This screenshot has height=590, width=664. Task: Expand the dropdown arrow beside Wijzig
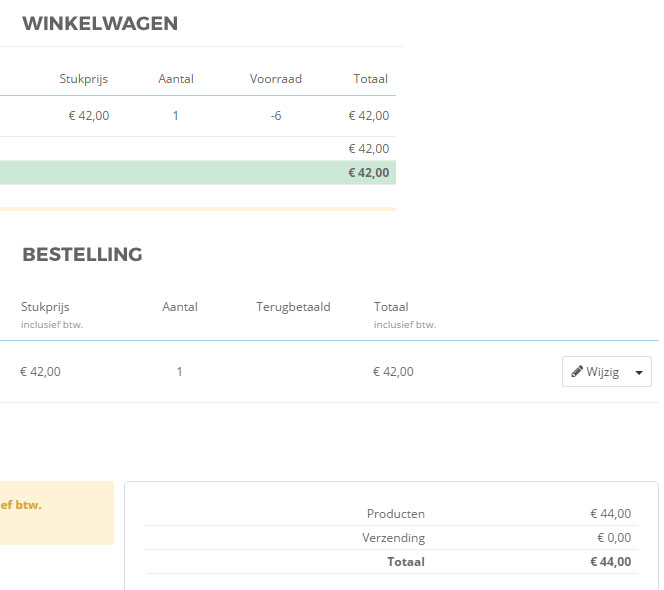click(x=639, y=372)
